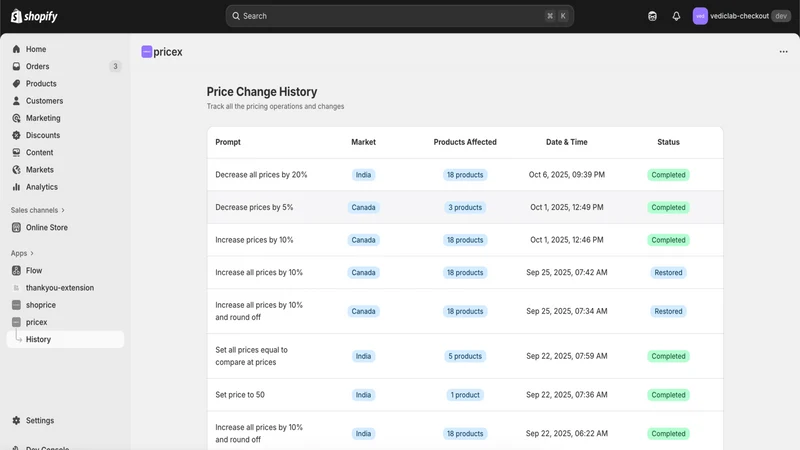Open the three-dot more actions menu
The image size is (800, 450).
tap(783, 52)
